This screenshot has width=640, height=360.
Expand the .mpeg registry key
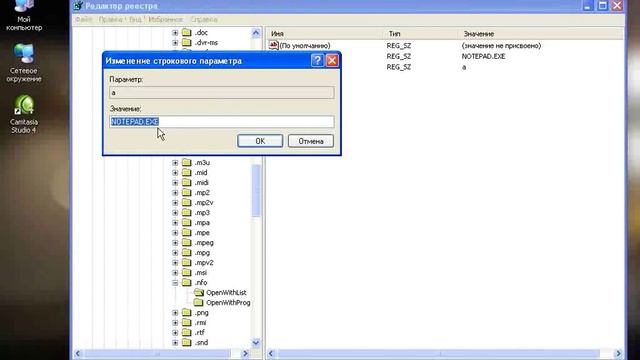(x=175, y=242)
